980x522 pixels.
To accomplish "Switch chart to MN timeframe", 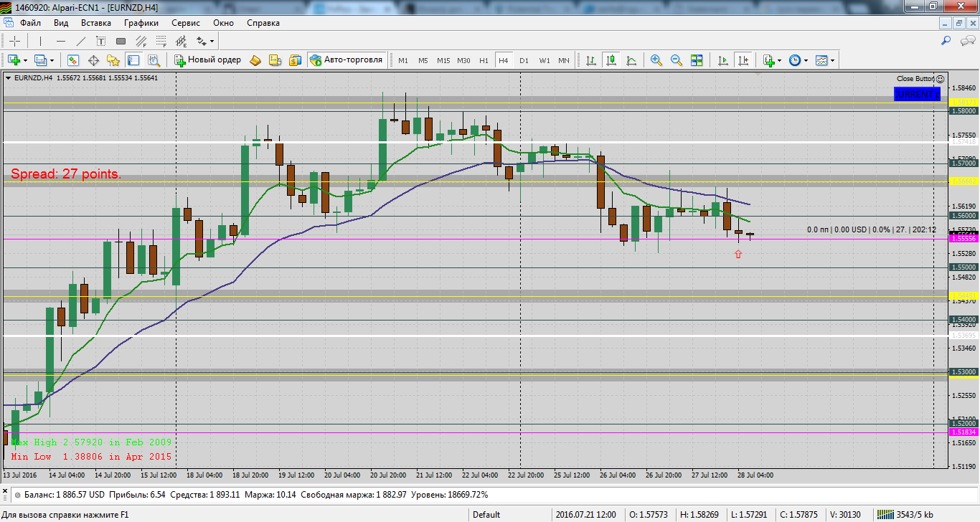I will [x=564, y=60].
